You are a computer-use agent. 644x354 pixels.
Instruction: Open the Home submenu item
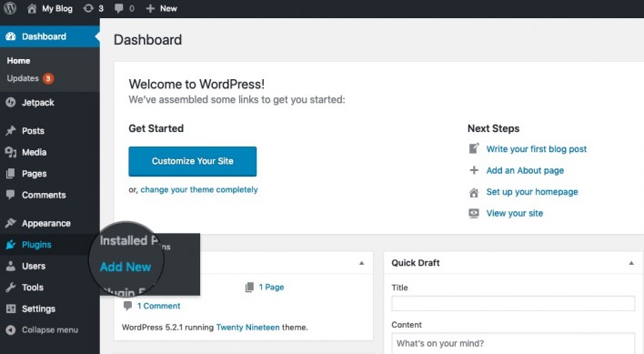pos(18,61)
